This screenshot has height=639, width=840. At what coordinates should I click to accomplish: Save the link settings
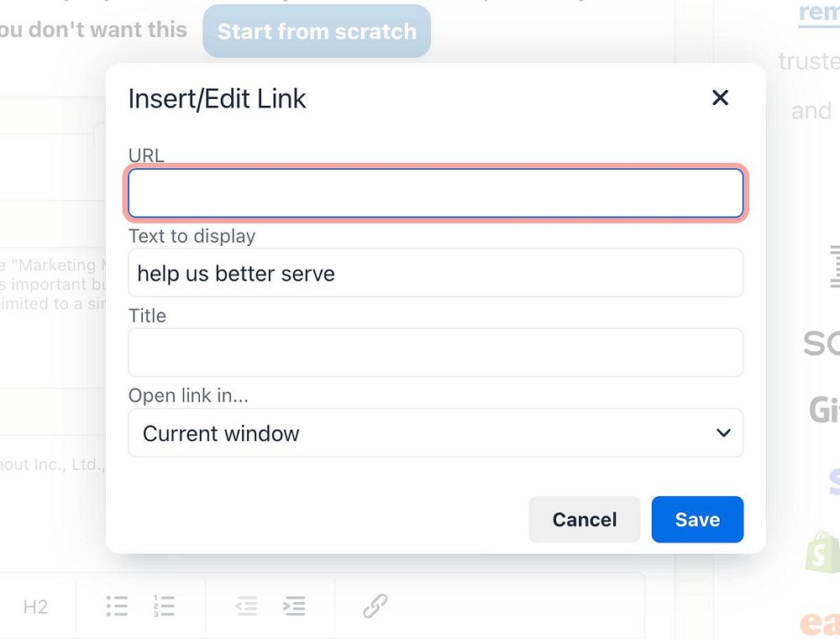tap(697, 520)
